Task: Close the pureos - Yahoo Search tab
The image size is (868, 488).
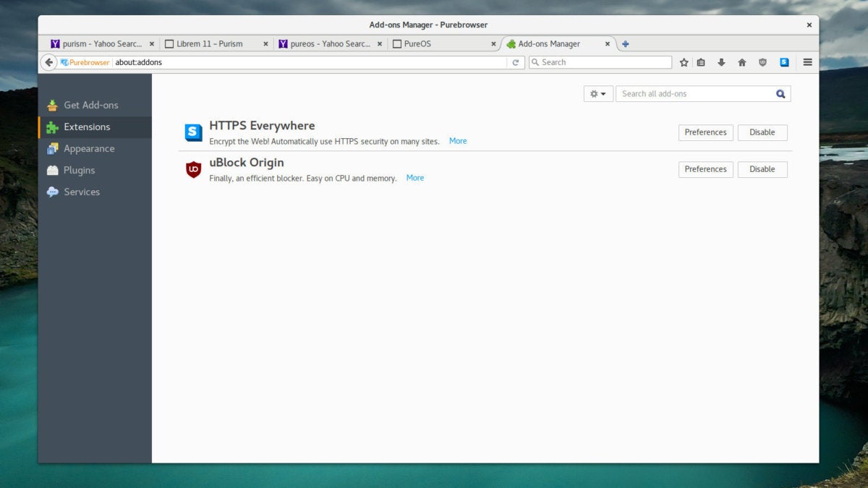Action: tap(380, 44)
